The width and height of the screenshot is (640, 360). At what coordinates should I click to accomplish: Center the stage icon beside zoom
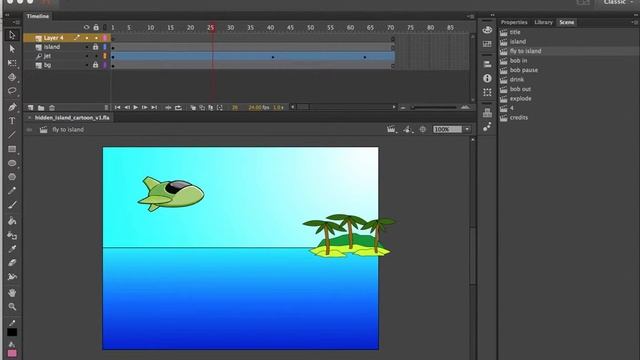coord(422,129)
